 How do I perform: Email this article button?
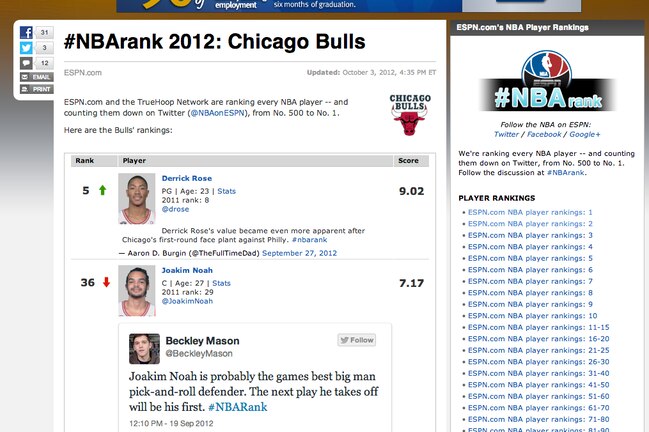(x=37, y=77)
